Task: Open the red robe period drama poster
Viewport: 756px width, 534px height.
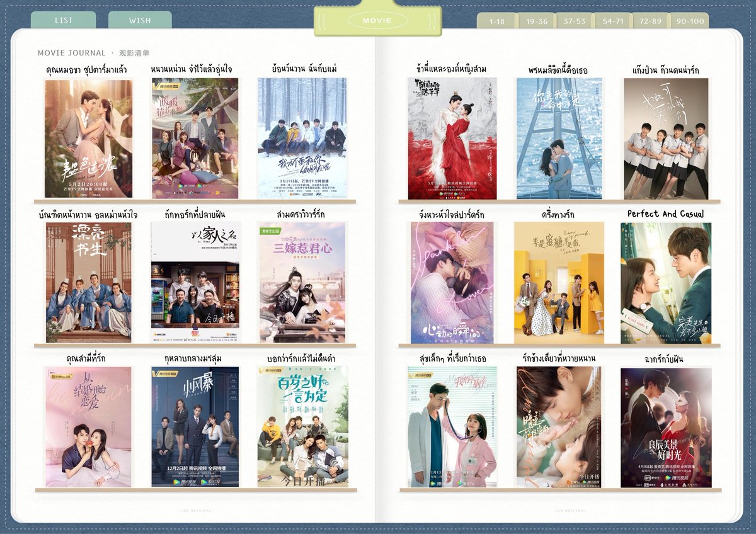Action: [x=452, y=139]
